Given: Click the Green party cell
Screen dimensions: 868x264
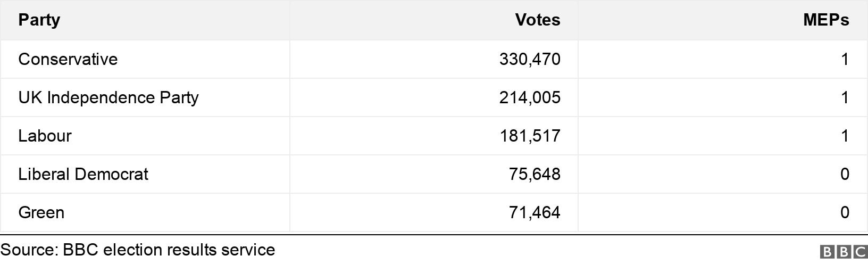Looking at the screenshot, I should click(x=41, y=212).
